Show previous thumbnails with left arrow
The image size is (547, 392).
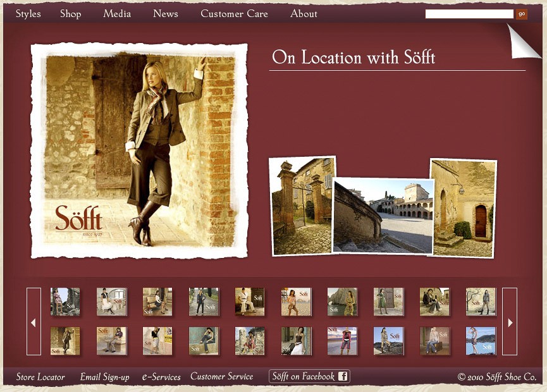click(34, 322)
